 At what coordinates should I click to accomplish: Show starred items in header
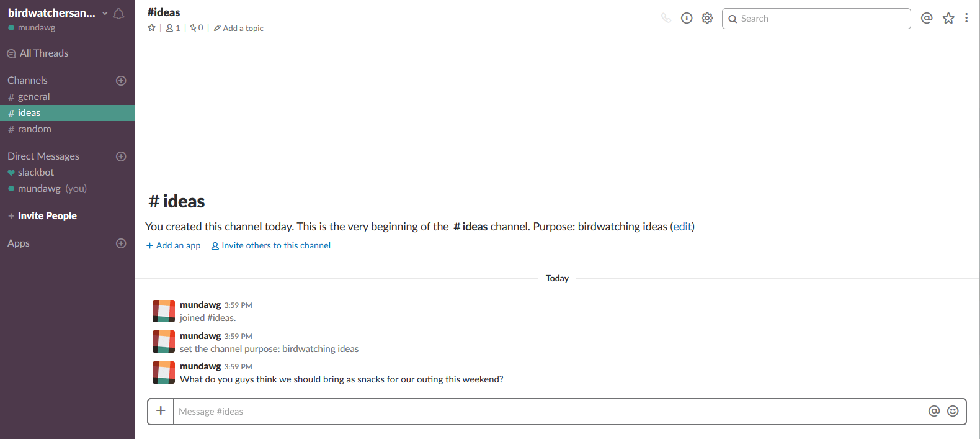(948, 18)
